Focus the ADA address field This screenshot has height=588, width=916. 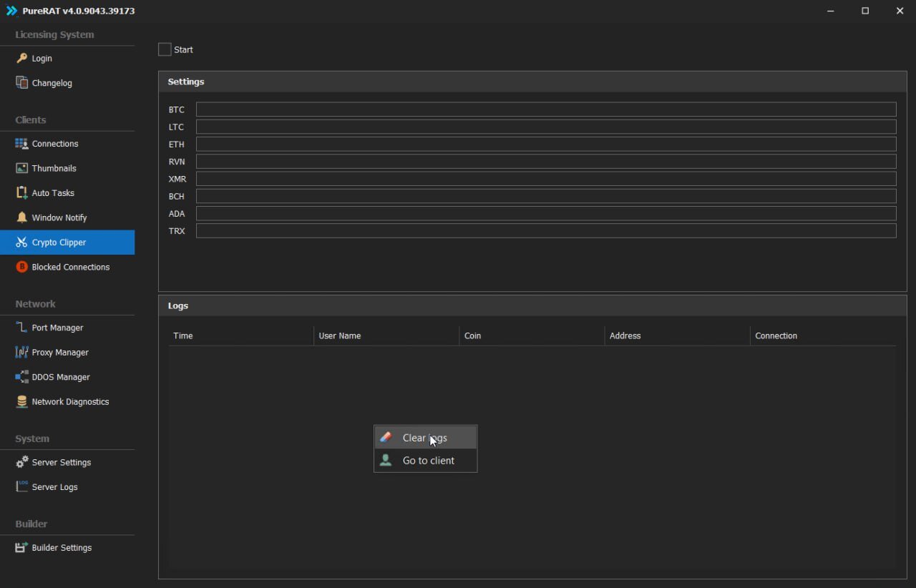click(546, 213)
